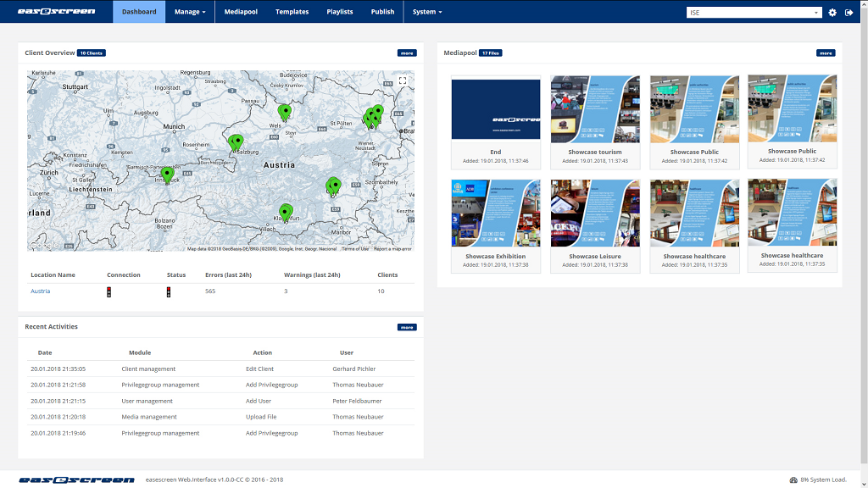Click the Klagenfurt map marker pin
The image size is (868, 488).
[x=286, y=212]
